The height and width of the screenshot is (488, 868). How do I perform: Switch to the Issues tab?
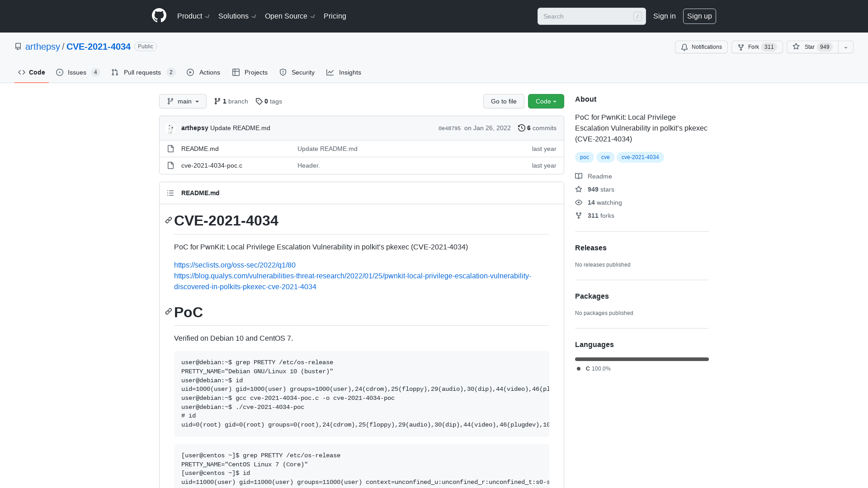78,72
